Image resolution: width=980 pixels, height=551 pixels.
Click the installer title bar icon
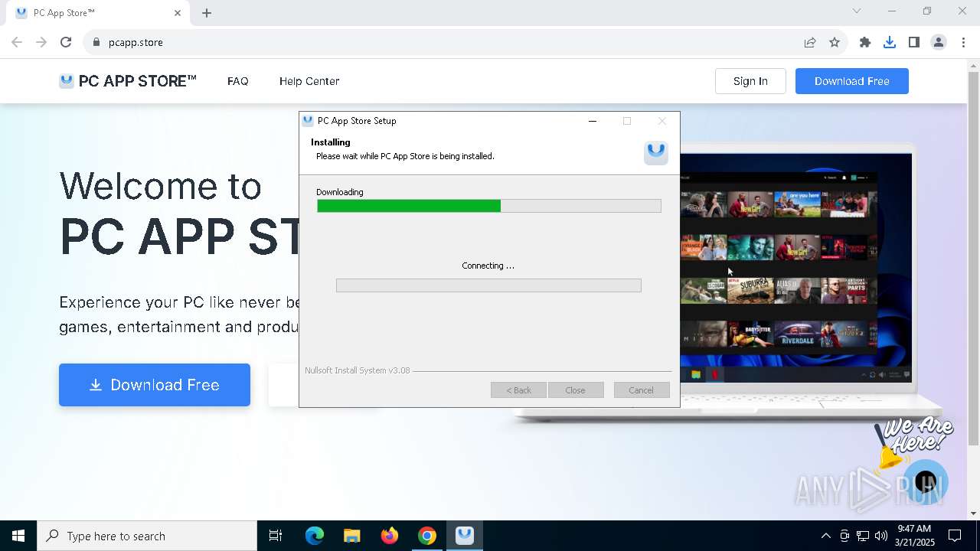[x=308, y=121]
